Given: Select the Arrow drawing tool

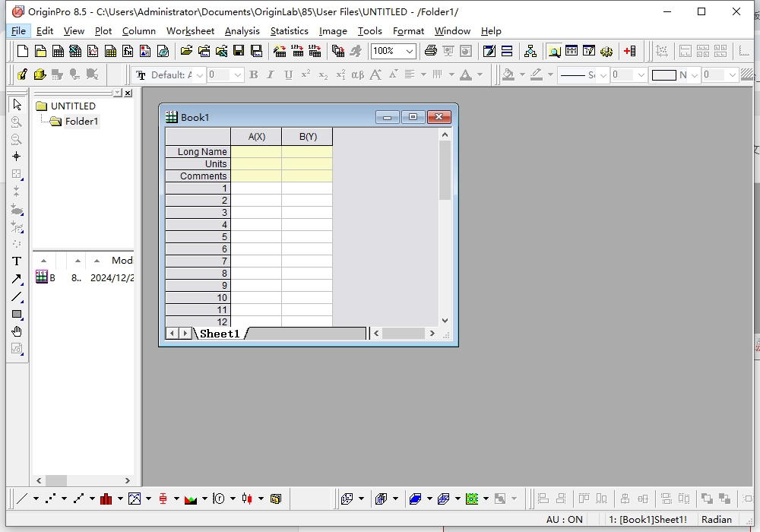Looking at the screenshot, I should point(17,279).
